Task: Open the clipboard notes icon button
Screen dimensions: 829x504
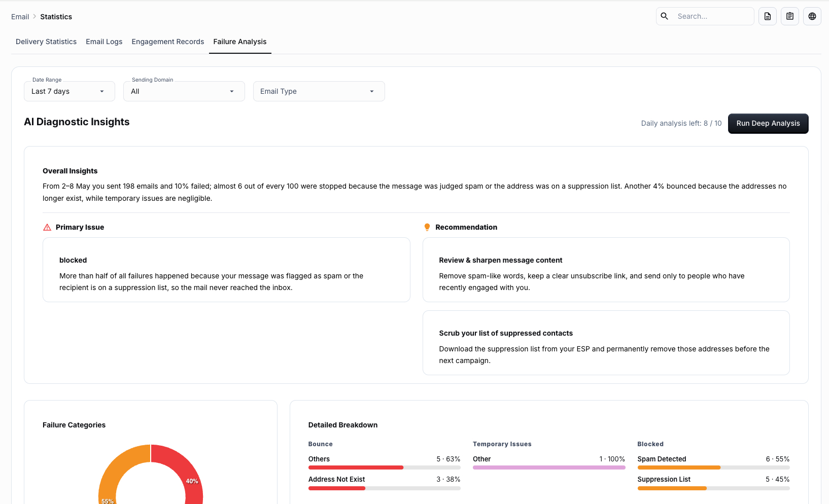Action: [790, 16]
